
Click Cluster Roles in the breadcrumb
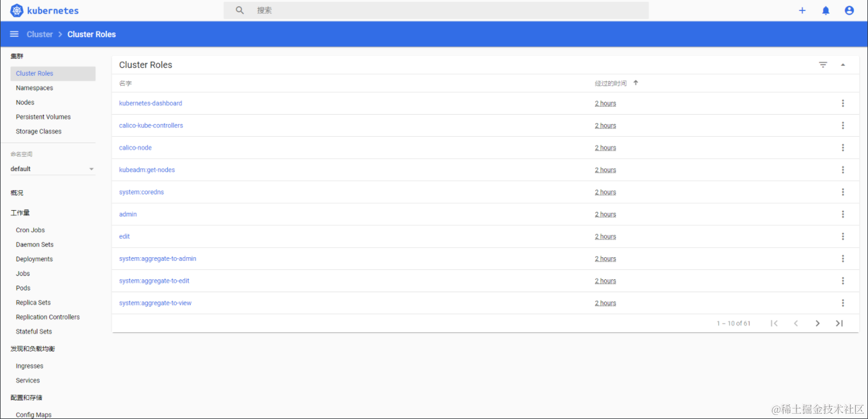[x=91, y=34]
